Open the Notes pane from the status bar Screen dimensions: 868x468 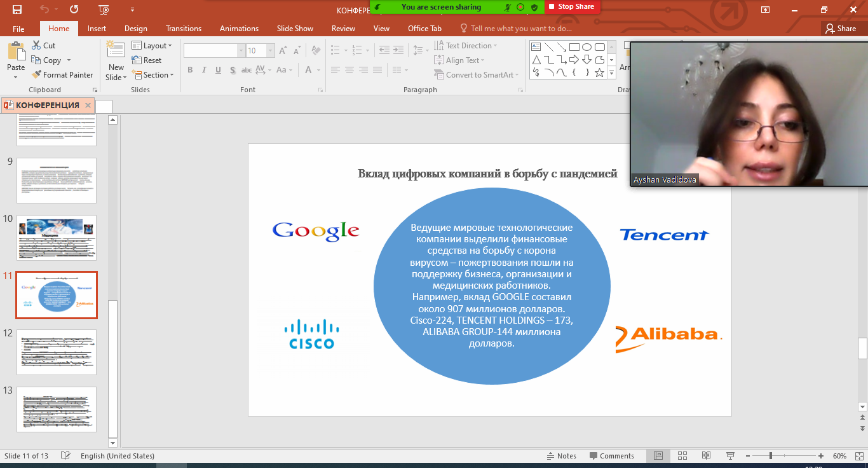pyautogui.click(x=562, y=456)
